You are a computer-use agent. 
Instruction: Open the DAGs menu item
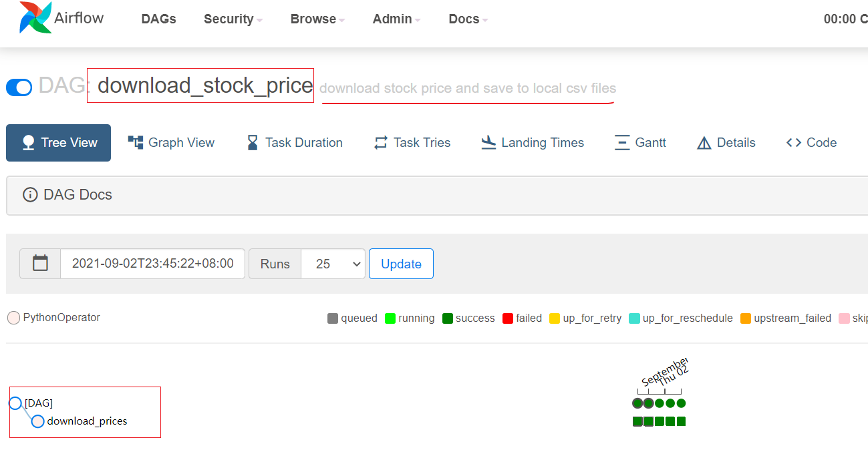tap(158, 19)
